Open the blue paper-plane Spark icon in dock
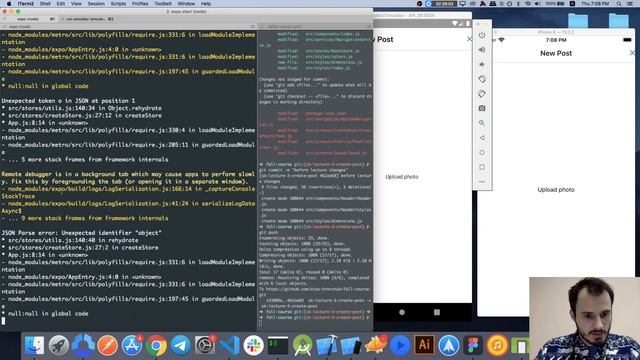This screenshot has height=360, width=640. [449, 345]
